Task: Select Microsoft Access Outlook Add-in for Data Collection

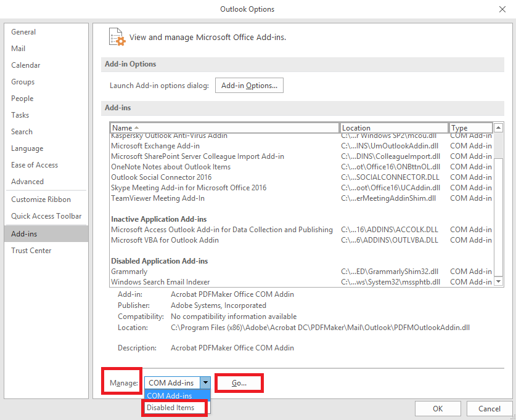Action: click(301, 230)
